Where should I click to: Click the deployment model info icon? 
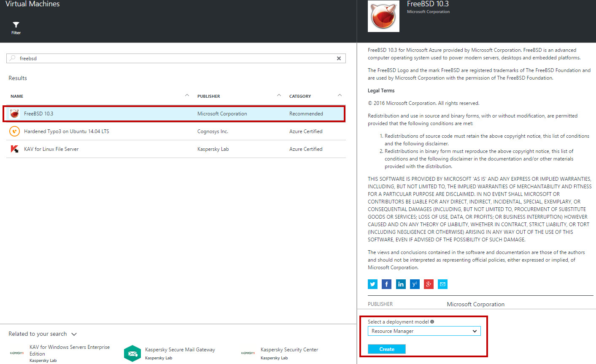(x=432, y=322)
